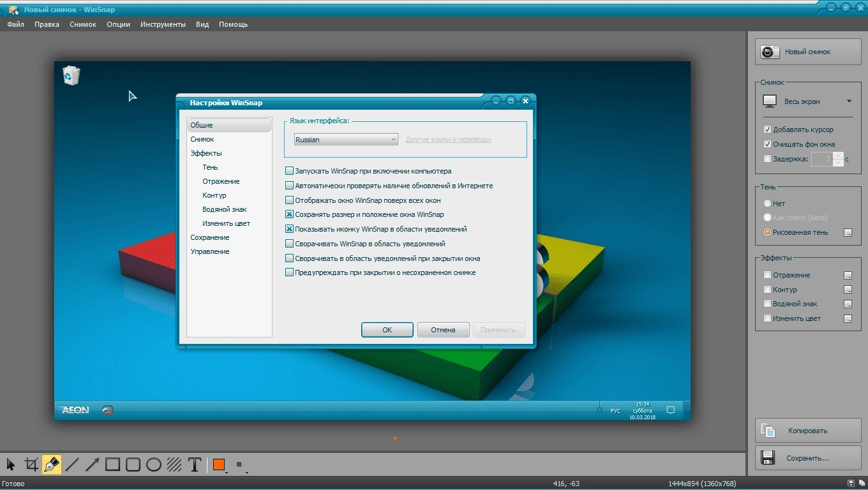This screenshot has width=868, height=490.
Task: Open settings button beside Отражение effect
Action: pos(848,276)
